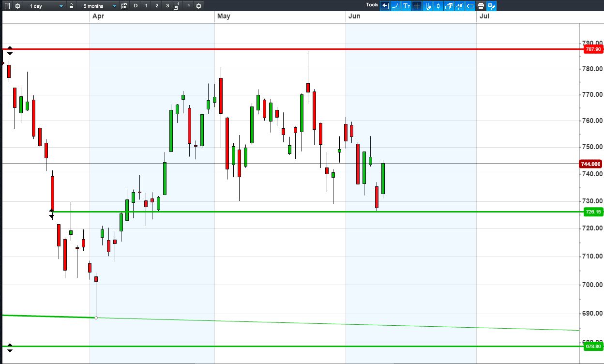Click the back arrow tool icon

click(385, 6)
